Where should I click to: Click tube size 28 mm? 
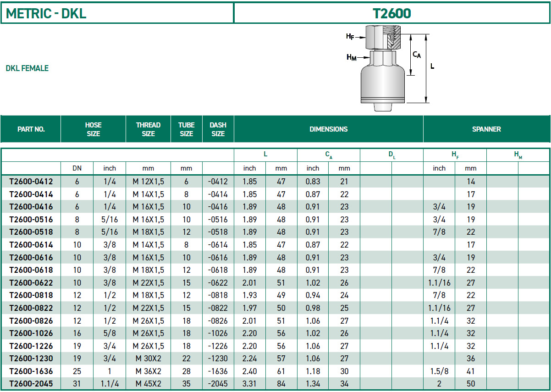click(186, 371)
